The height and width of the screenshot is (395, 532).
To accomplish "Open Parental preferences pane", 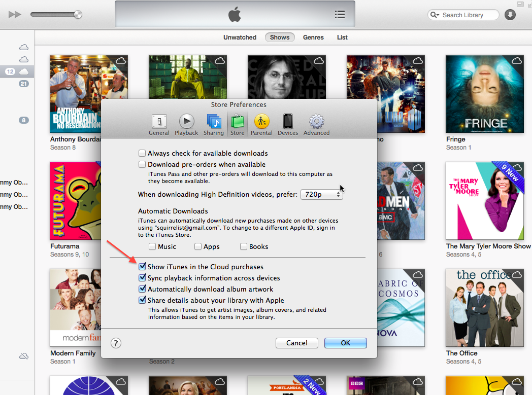I will (261, 125).
